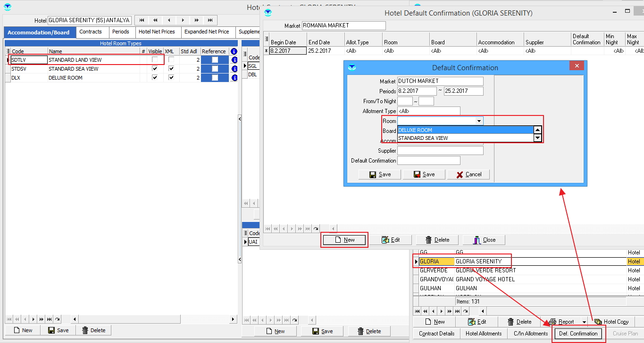644x343 pixels.
Task: Uncheck XML checkbox for STANDARD SEA VIEW
Action: pos(171,69)
